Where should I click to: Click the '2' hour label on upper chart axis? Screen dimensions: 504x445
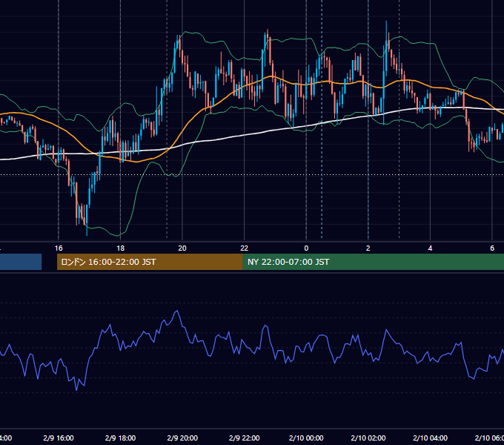368,248
